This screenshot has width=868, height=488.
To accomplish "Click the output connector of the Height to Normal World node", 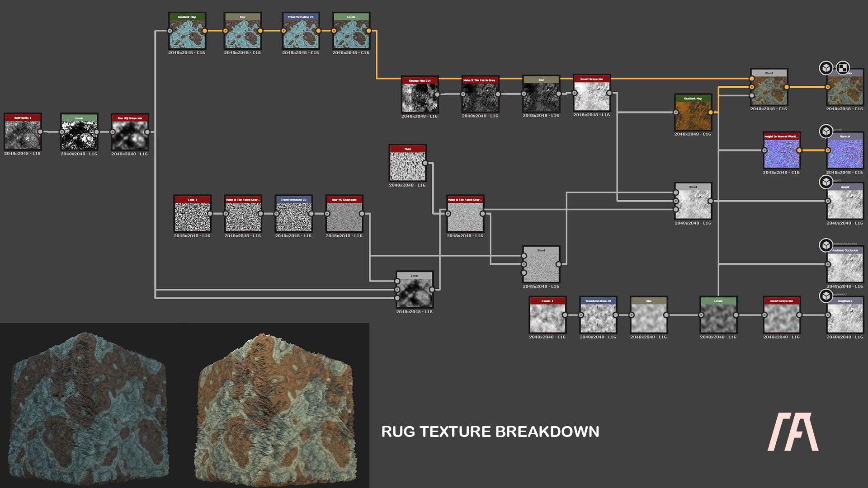I will pyautogui.click(x=799, y=150).
